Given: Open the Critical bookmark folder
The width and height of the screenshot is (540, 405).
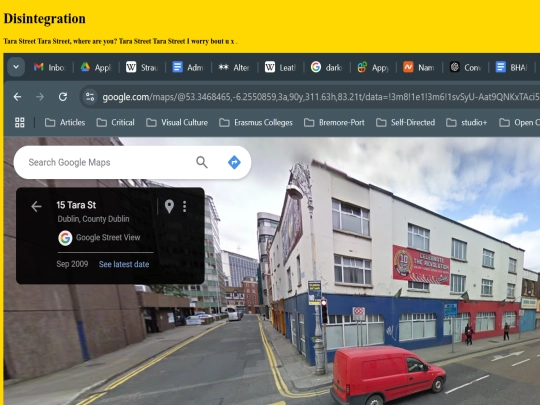Looking at the screenshot, I should click(x=115, y=122).
